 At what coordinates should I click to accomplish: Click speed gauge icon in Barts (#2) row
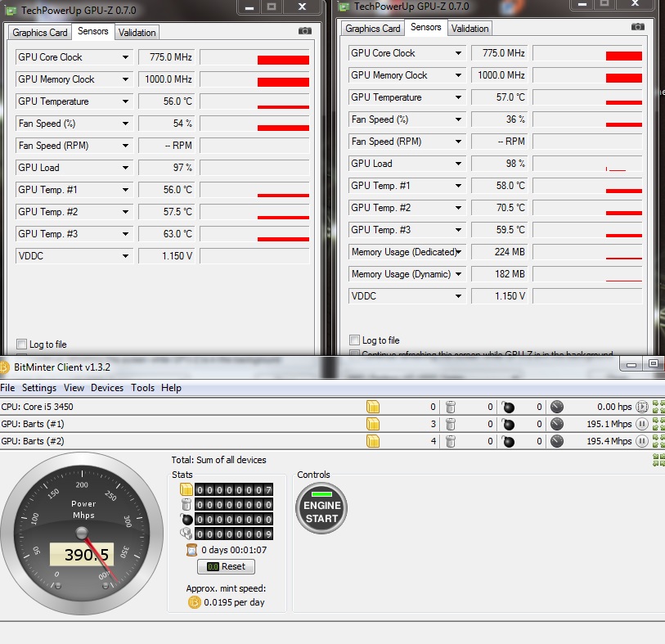[557, 441]
